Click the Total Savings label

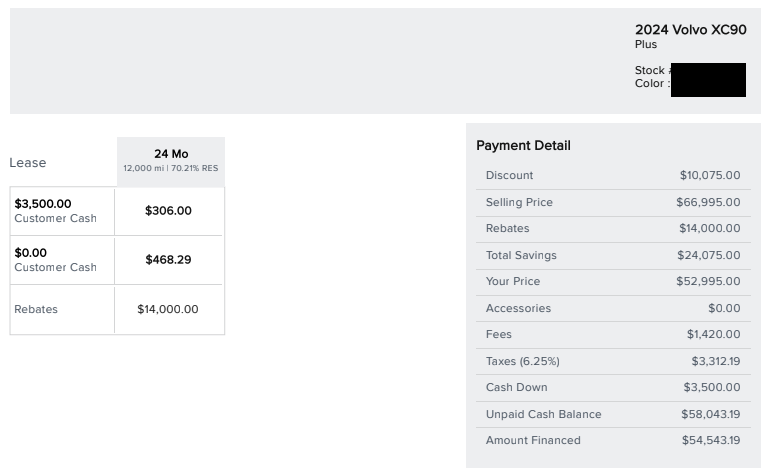pyautogui.click(x=521, y=255)
